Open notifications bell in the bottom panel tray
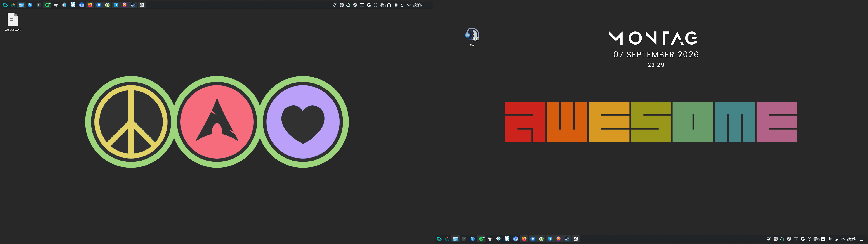The width and height of the screenshot is (868, 244). [x=769, y=239]
